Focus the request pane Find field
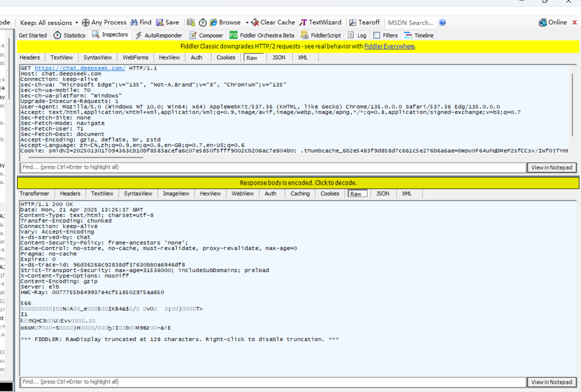This screenshot has height=392, width=581. 273,167
